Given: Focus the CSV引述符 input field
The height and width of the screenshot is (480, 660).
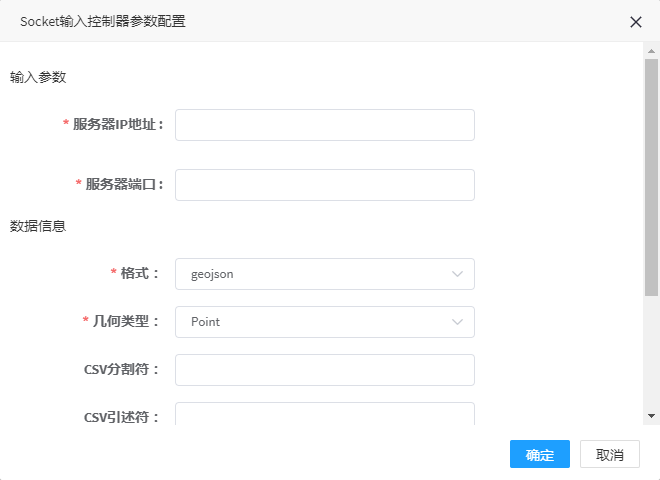Looking at the screenshot, I should pyautogui.click(x=325, y=414).
